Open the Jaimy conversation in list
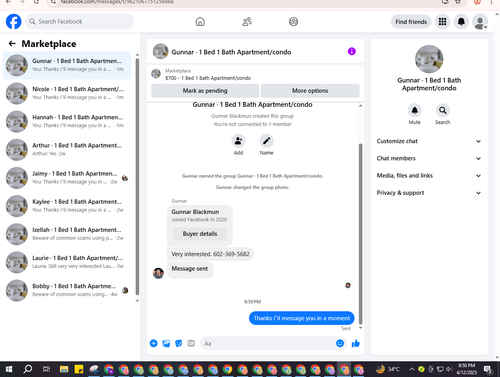This screenshot has width=500, height=377. click(x=67, y=178)
